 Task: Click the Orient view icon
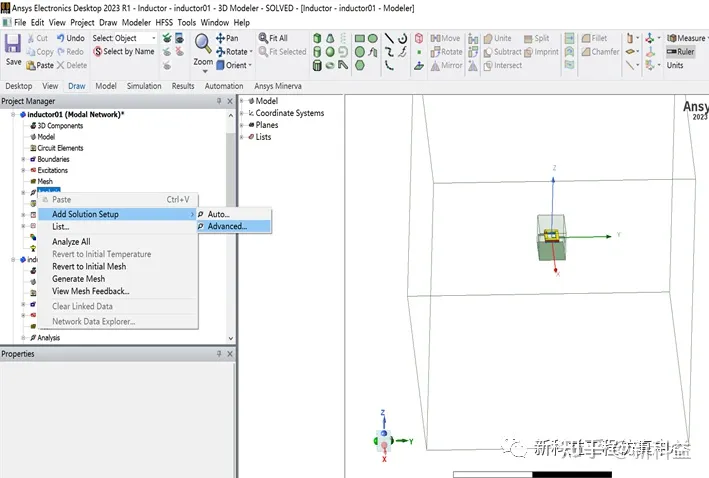pos(220,65)
